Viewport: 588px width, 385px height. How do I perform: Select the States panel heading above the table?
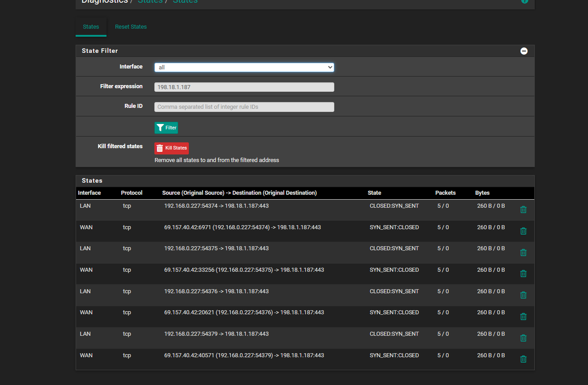pos(92,181)
